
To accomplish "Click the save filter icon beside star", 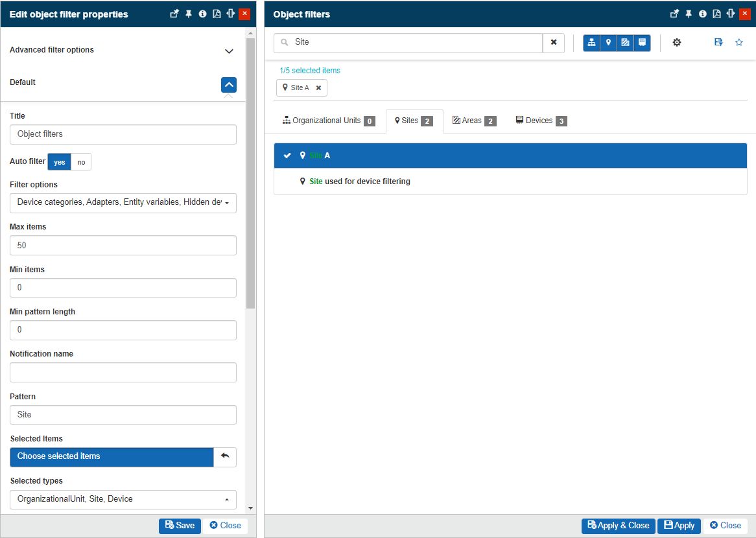I will (718, 43).
